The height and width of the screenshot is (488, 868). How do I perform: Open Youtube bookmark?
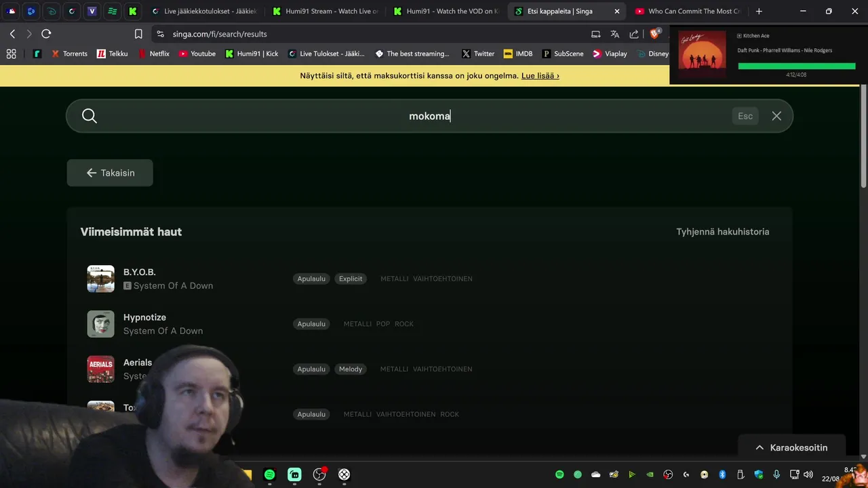197,54
